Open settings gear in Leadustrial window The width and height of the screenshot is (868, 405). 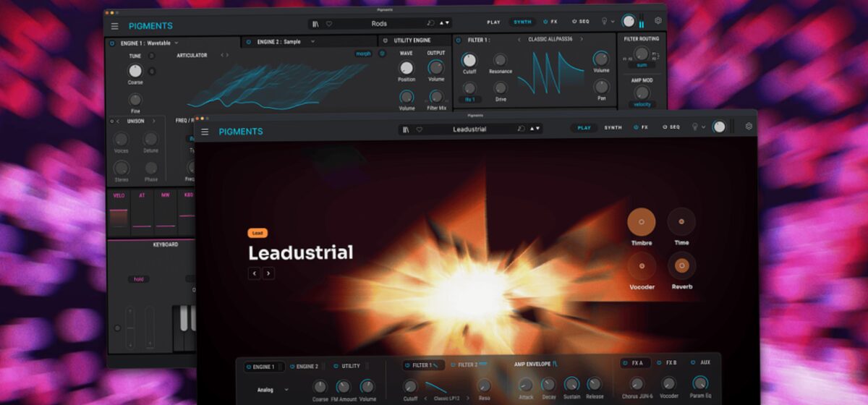(749, 127)
